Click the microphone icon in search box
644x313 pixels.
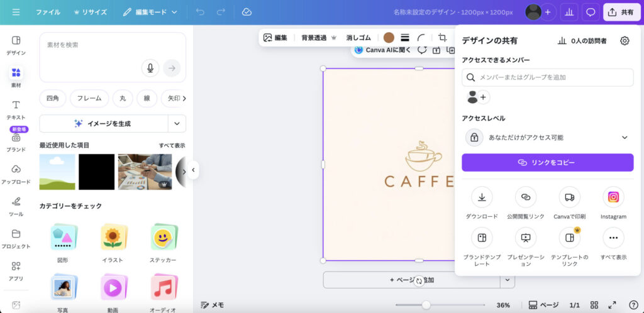(150, 68)
